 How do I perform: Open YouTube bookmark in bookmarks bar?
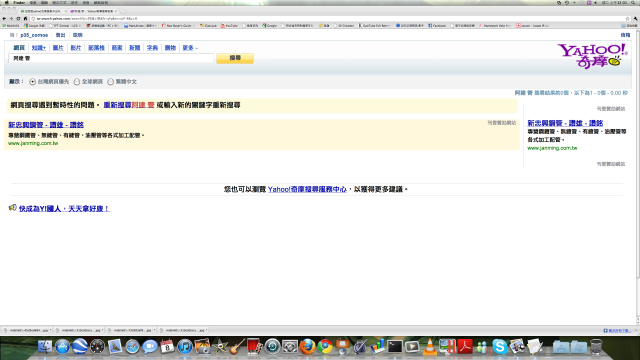[x=229, y=25]
